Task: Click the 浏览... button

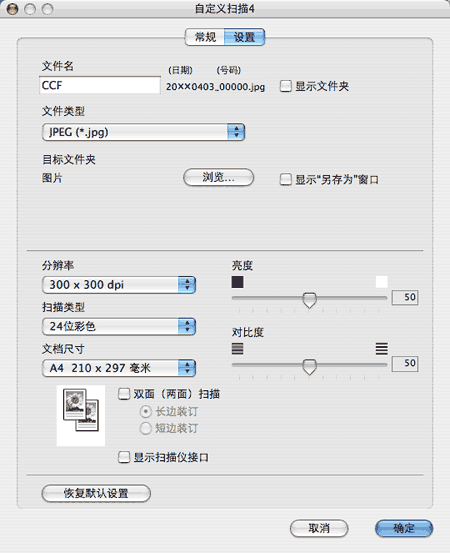Action: point(218,177)
